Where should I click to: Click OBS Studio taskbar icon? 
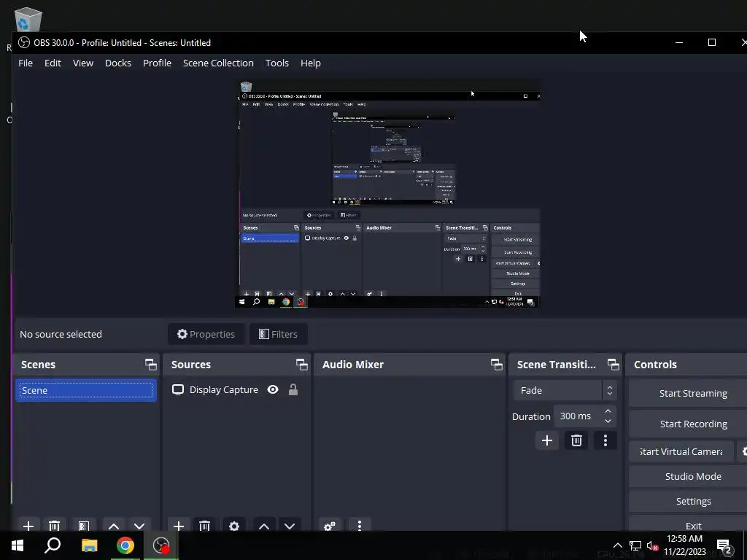click(161, 545)
